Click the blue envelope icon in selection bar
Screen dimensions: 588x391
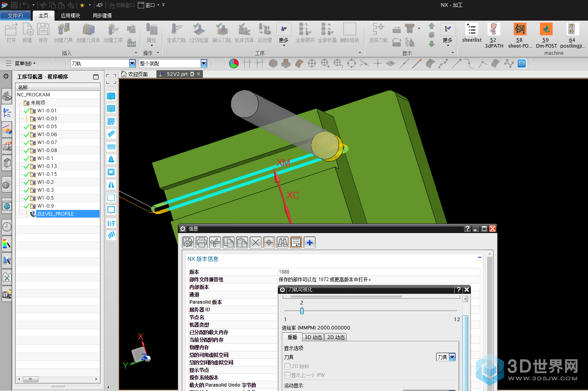click(522, 64)
